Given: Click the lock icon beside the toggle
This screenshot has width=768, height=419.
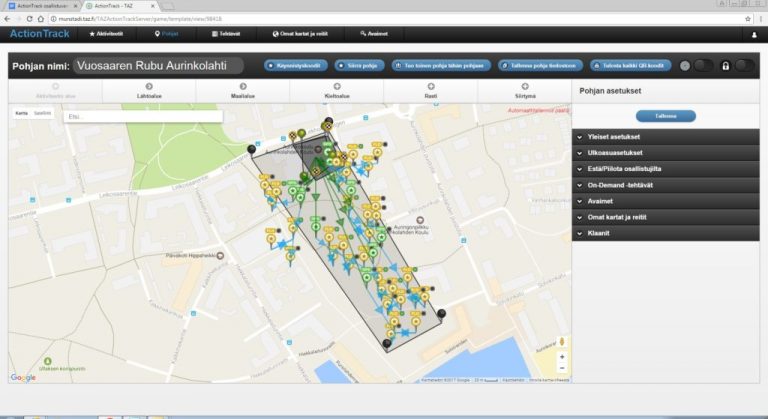Looking at the screenshot, I should 725,66.
